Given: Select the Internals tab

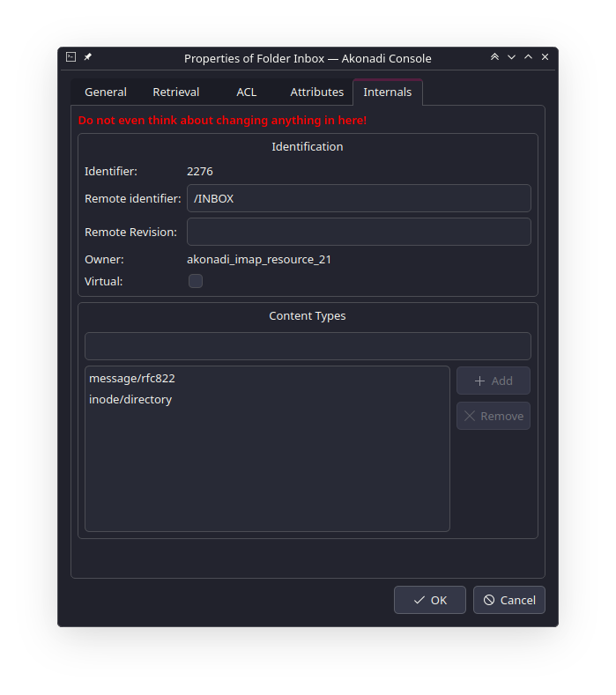Looking at the screenshot, I should pos(388,92).
